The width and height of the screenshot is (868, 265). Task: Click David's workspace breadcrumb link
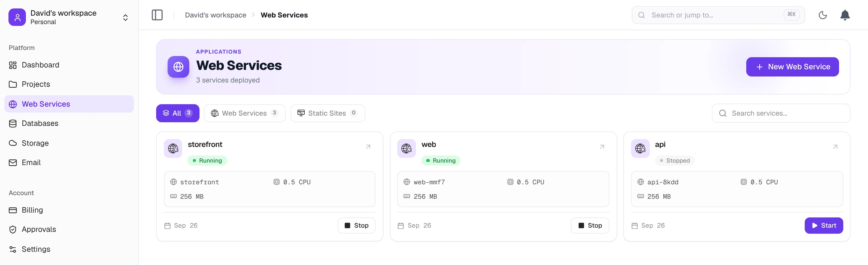[215, 15]
